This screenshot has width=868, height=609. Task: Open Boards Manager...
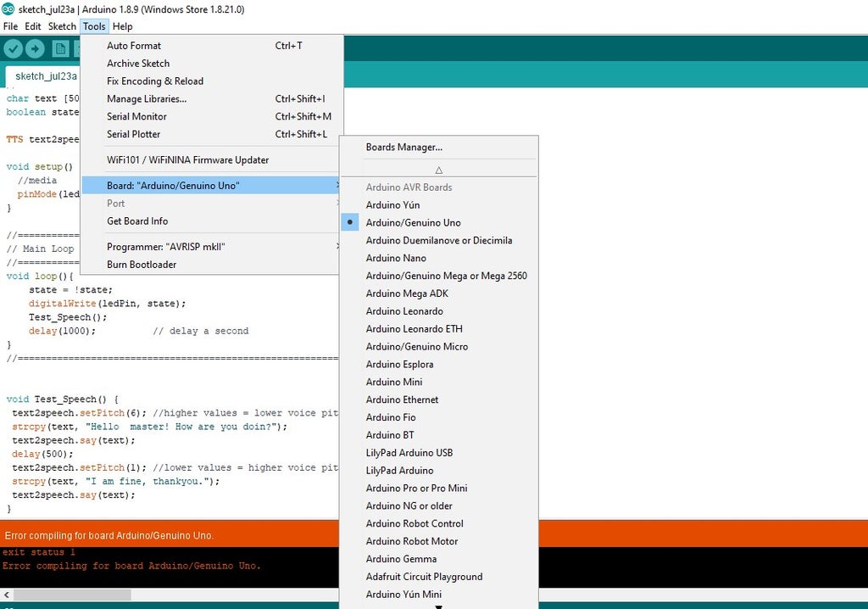click(x=439, y=147)
